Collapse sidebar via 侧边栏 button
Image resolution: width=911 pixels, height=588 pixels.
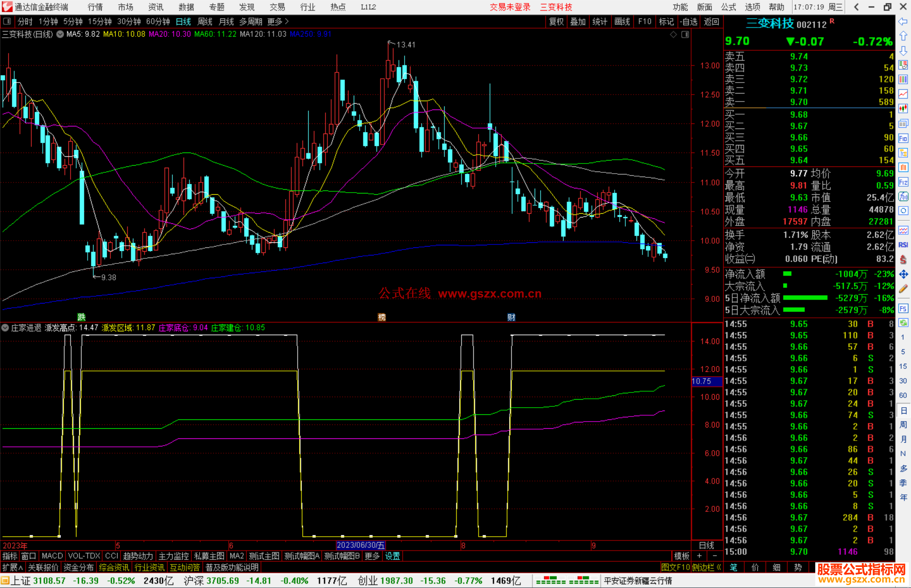[706, 567]
